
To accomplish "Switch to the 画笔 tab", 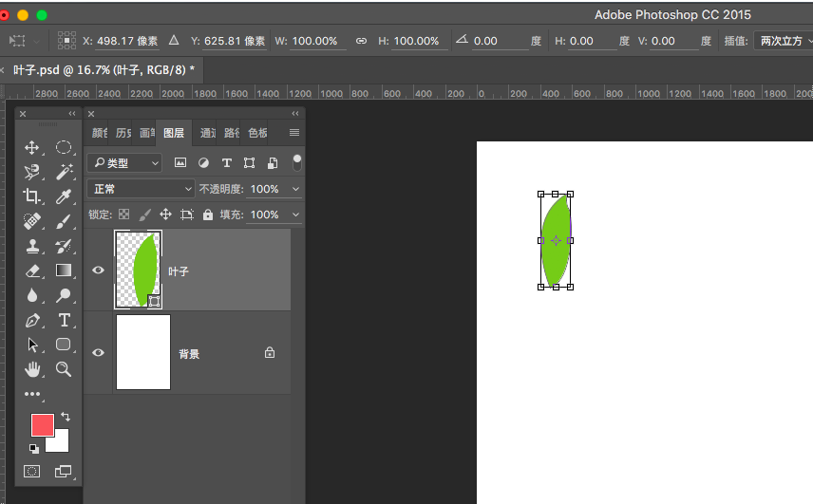I will click(x=146, y=133).
